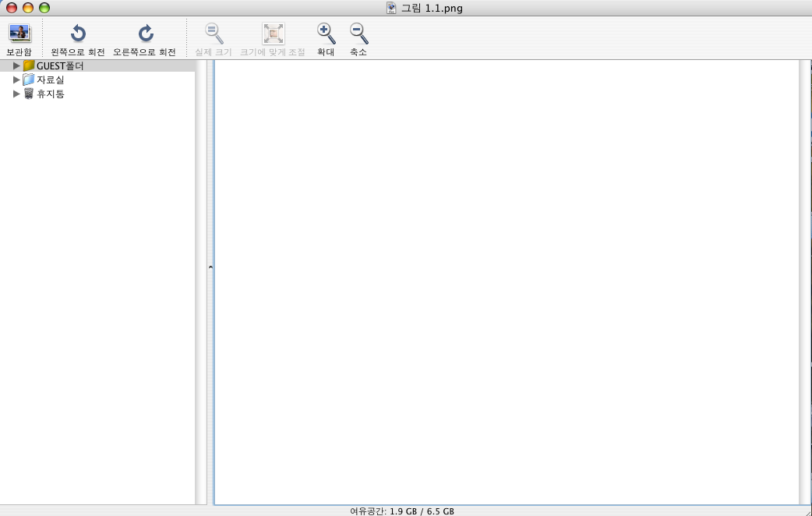Close the window with the red button
This screenshot has width=812, height=516.
pyautogui.click(x=12, y=8)
